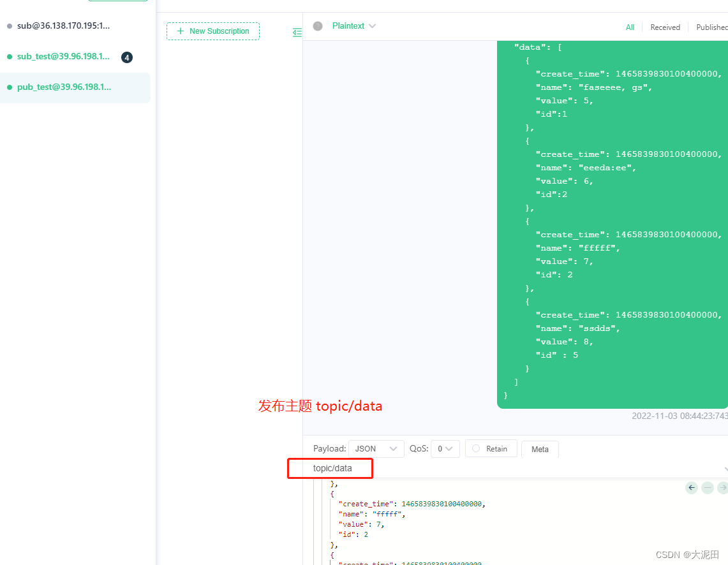Click the "value": 8 line in message

(x=564, y=341)
